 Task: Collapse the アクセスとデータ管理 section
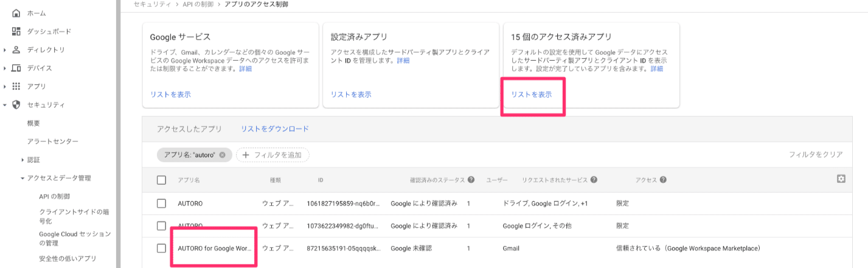pyautogui.click(x=23, y=178)
